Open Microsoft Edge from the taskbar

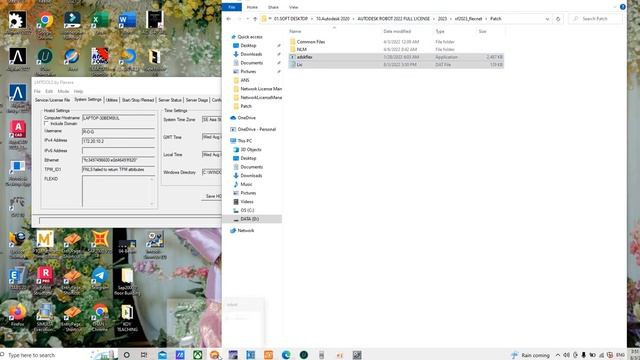[286, 355]
